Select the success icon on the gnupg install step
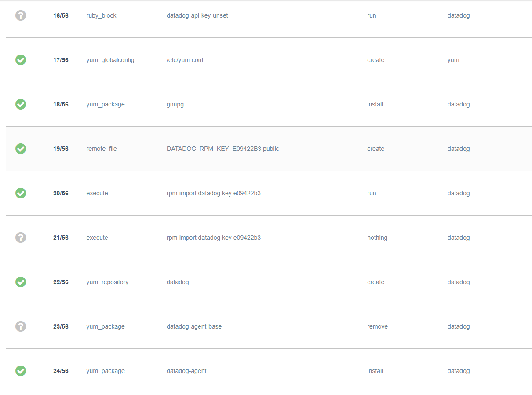Image resolution: width=532 pixels, height=395 pixels. click(20, 104)
